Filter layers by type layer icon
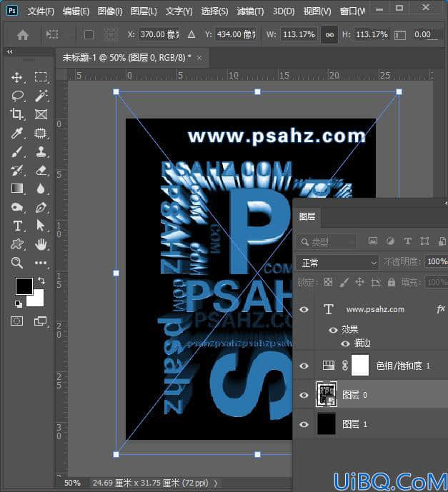The width and height of the screenshot is (448, 492). tap(407, 241)
